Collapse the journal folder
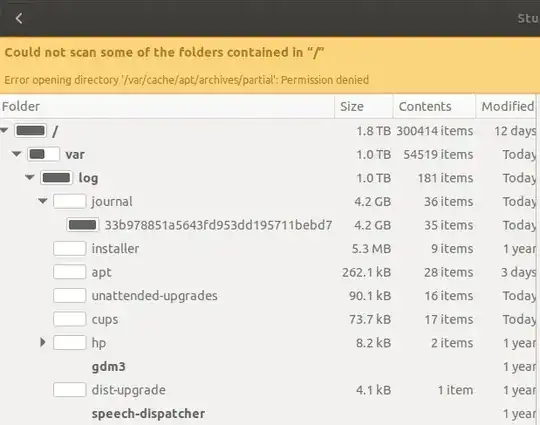Viewport: 540px width, 425px height. point(43,201)
